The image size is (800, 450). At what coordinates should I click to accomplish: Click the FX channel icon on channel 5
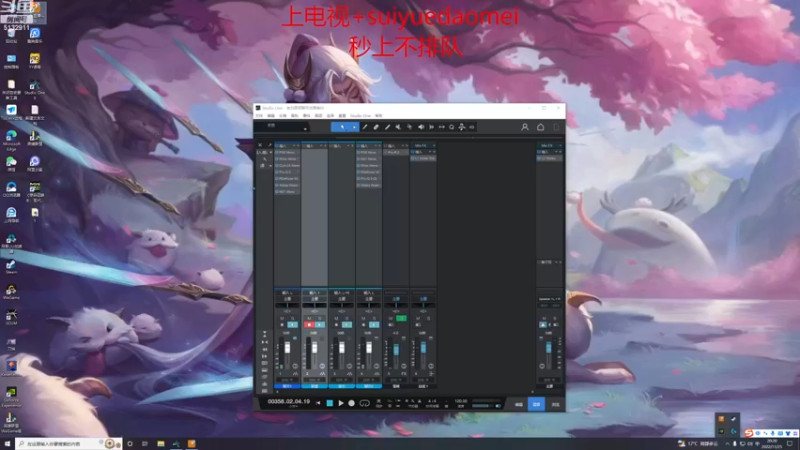404,373
